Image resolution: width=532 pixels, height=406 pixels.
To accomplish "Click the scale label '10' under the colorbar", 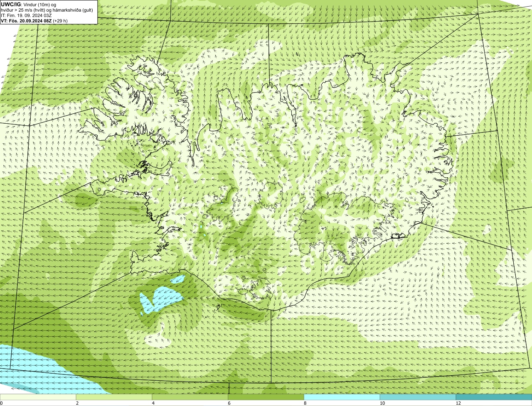I will [382, 403].
